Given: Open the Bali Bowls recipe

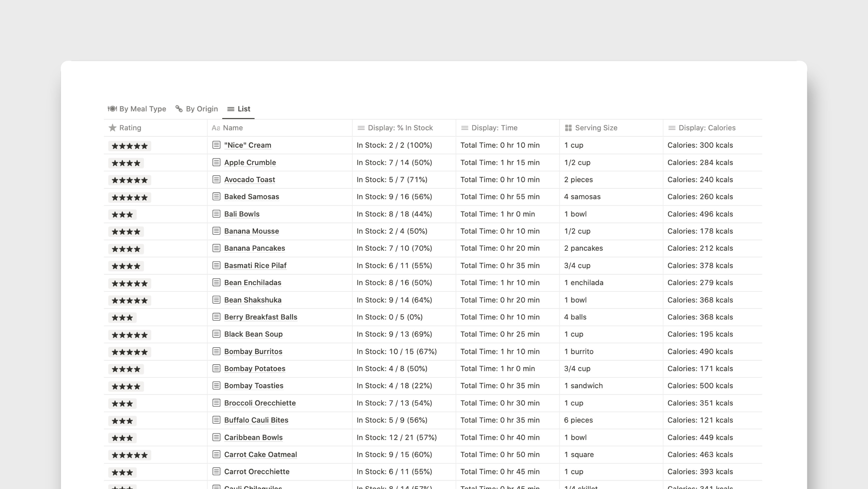Looking at the screenshot, I should click(242, 214).
